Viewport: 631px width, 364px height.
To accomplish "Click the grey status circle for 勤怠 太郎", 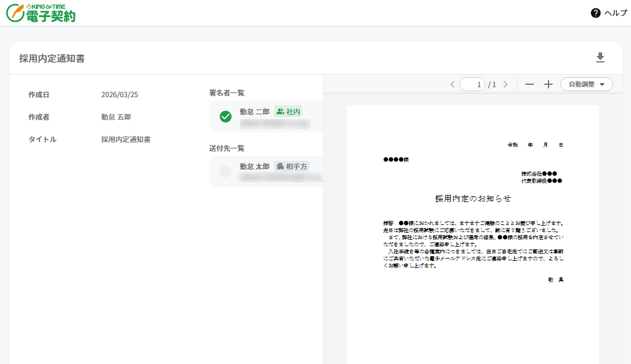I will (x=225, y=171).
